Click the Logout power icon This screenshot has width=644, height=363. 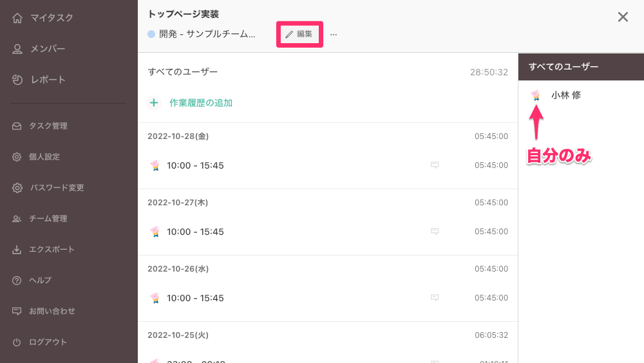pyautogui.click(x=17, y=342)
